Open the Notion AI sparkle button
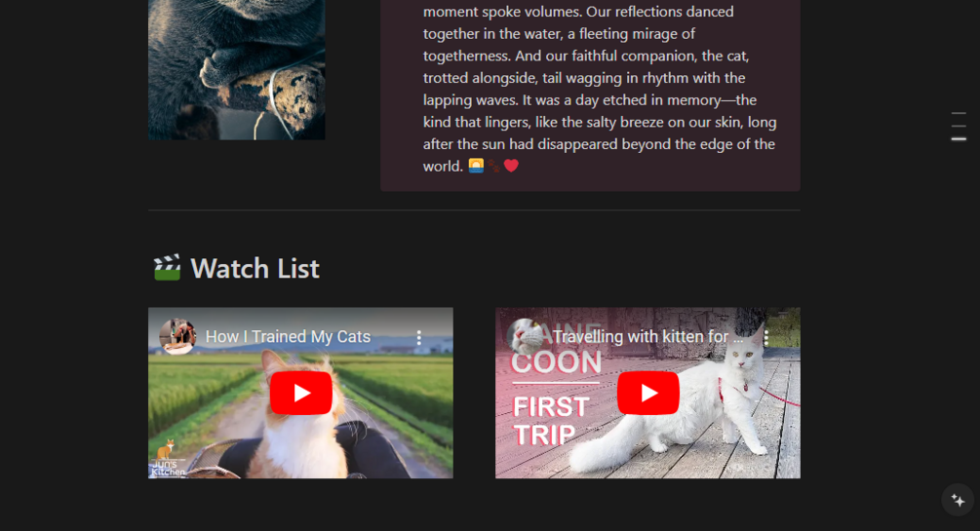 (958, 500)
